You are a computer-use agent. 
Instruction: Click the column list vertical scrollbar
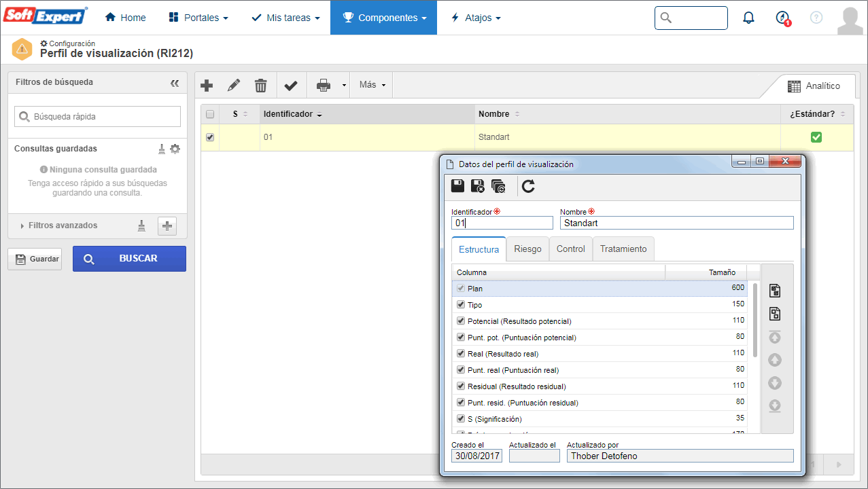754,320
